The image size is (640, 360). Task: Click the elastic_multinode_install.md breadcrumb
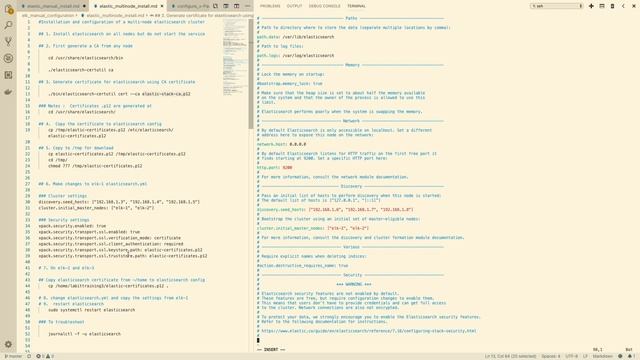pos(115,16)
